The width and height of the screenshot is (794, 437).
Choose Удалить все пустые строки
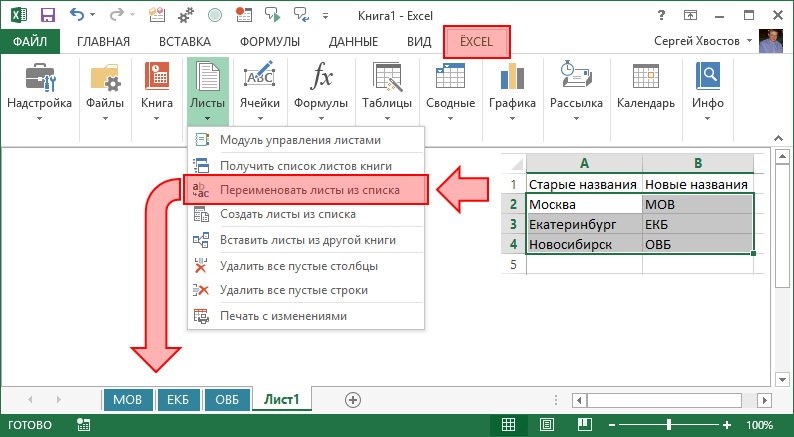pos(306,290)
